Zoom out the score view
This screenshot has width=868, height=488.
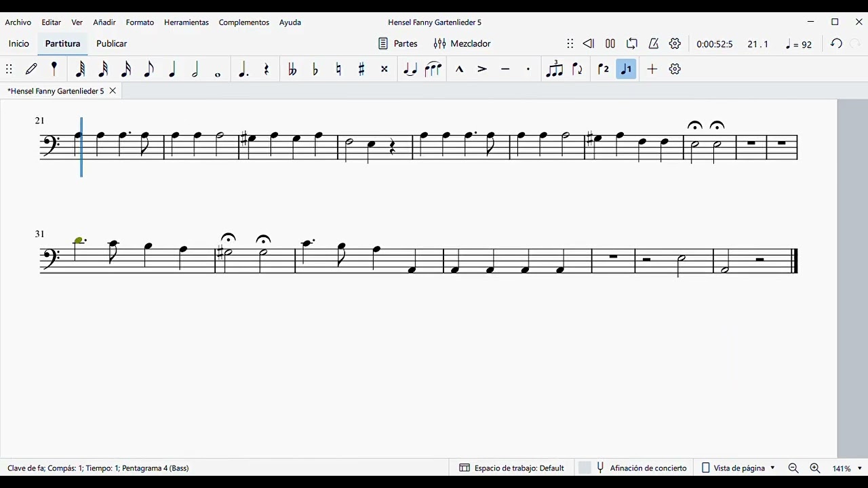[793, 468]
